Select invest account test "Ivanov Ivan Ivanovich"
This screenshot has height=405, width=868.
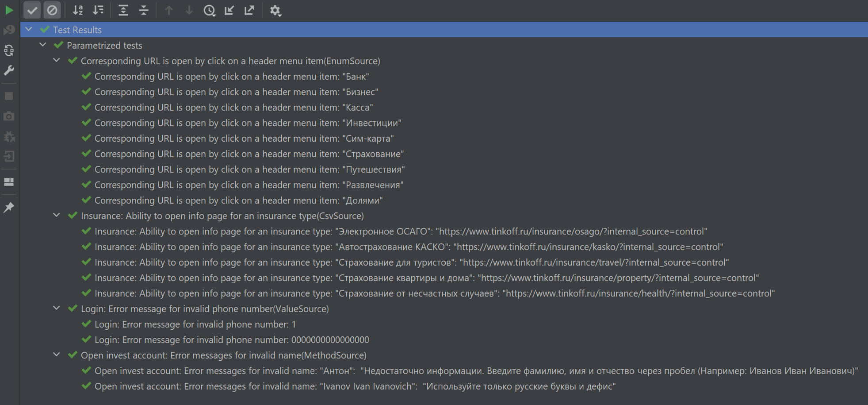tap(355, 386)
